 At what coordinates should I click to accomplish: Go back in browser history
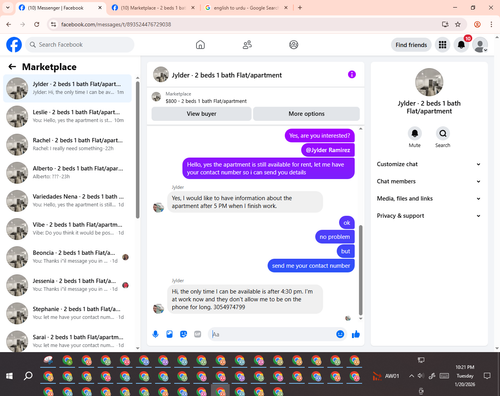[9, 24]
